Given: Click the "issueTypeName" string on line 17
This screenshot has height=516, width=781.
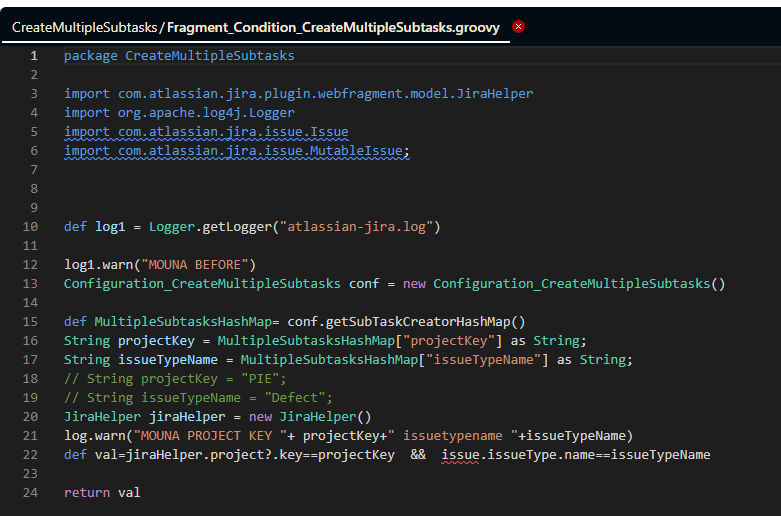Looking at the screenshot, I should [483, 360].
